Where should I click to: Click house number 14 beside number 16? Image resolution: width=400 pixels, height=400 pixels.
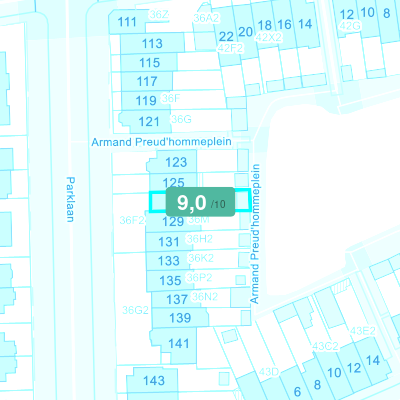[x=305, y=24]
